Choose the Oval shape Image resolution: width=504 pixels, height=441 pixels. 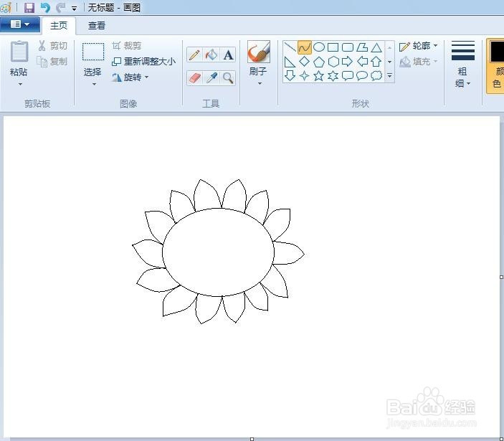318,47
